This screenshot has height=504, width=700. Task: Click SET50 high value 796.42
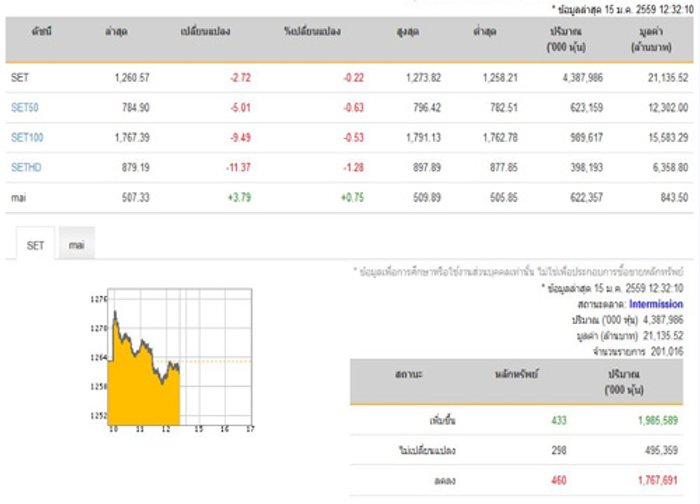(427, 108)
